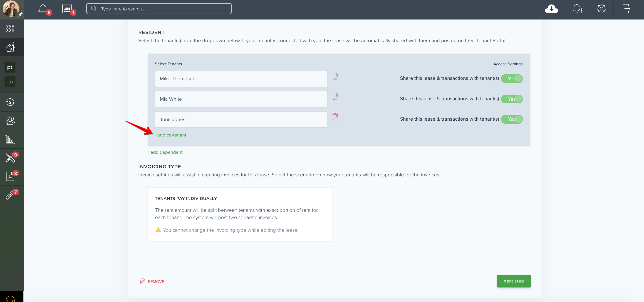This screenshot has height=302, width=644.
Task: Open the reports chart icon in sidebar
Action: point(10,139)
